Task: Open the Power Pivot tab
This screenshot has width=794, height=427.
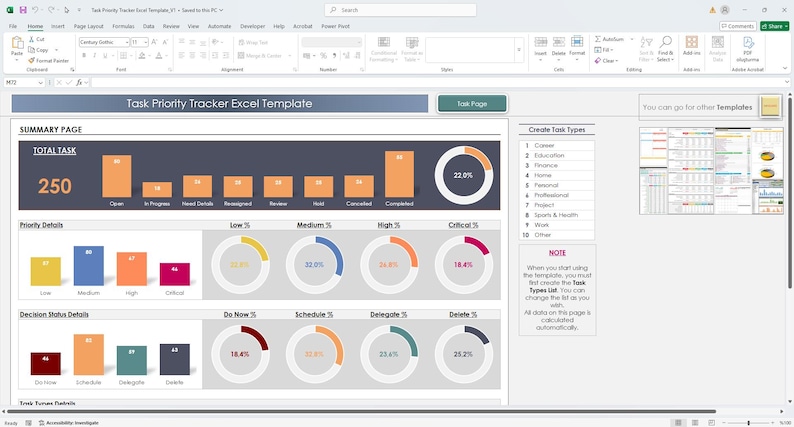Action: (335, 26)
